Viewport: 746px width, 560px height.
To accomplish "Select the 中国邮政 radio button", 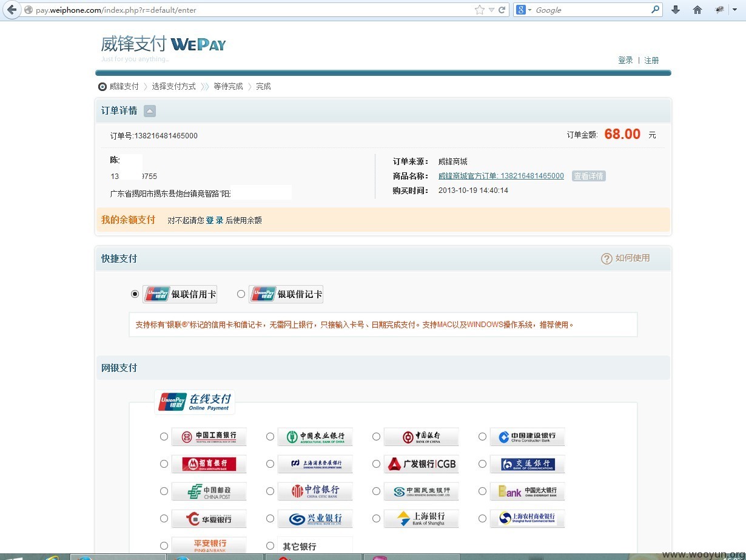I will pyautogui.click(x=164, y=491).
